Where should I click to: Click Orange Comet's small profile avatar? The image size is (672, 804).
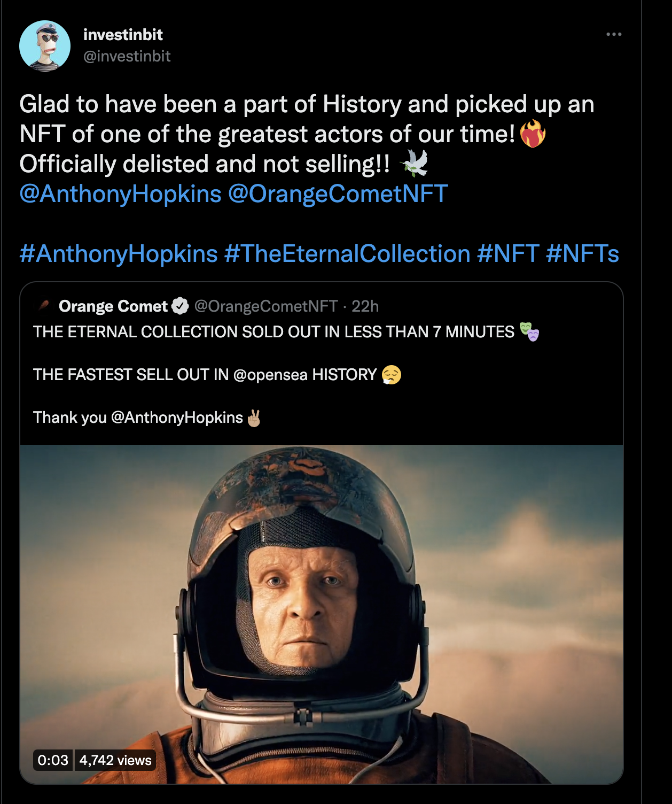tap(44, 306)
